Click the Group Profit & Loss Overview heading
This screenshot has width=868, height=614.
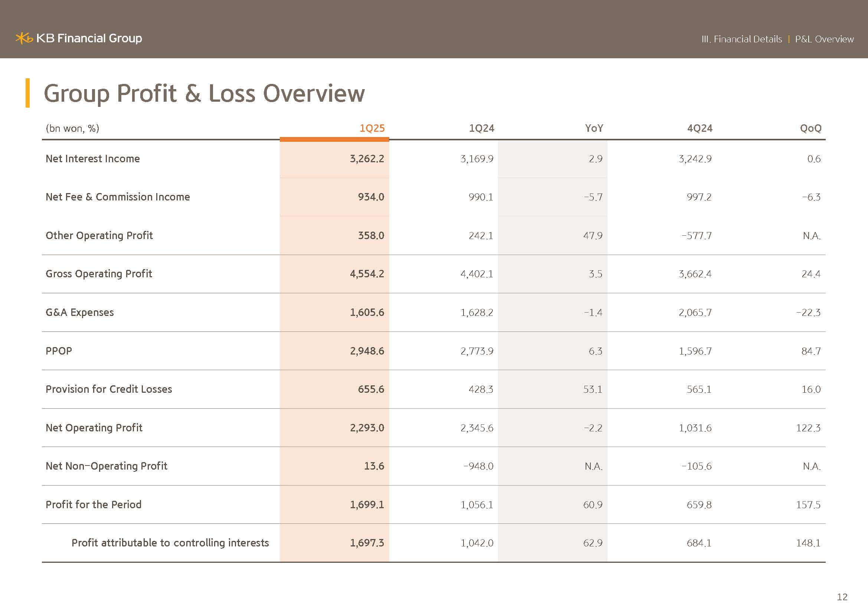click(x=204, y=94)
